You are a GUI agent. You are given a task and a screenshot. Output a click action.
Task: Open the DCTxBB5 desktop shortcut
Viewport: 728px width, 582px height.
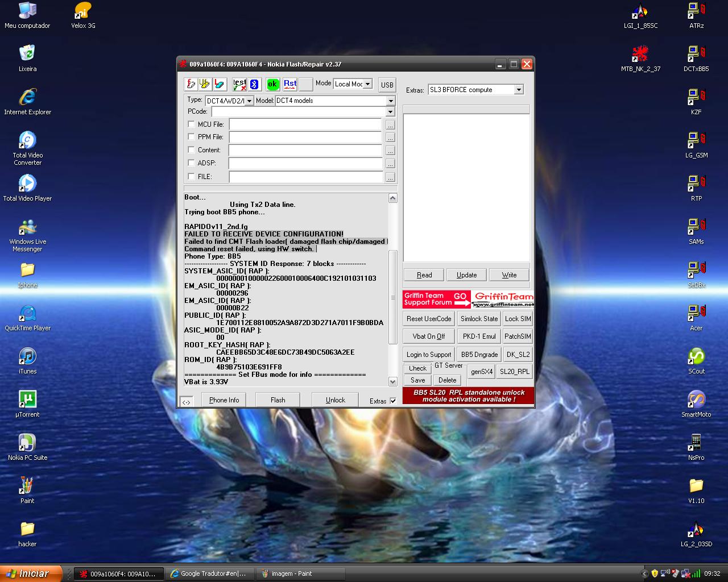click(x=696, y=59)
